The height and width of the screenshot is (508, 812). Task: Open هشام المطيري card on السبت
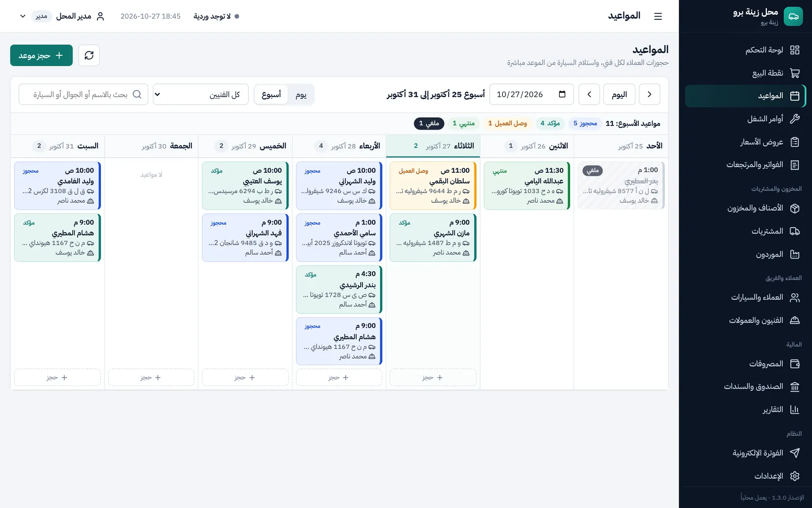[x=57, y=238]
